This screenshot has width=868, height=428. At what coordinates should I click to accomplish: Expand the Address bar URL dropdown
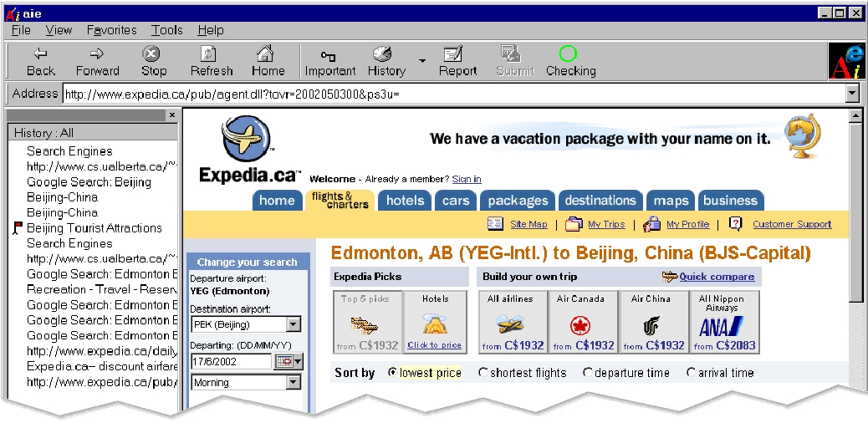[852, 94]
